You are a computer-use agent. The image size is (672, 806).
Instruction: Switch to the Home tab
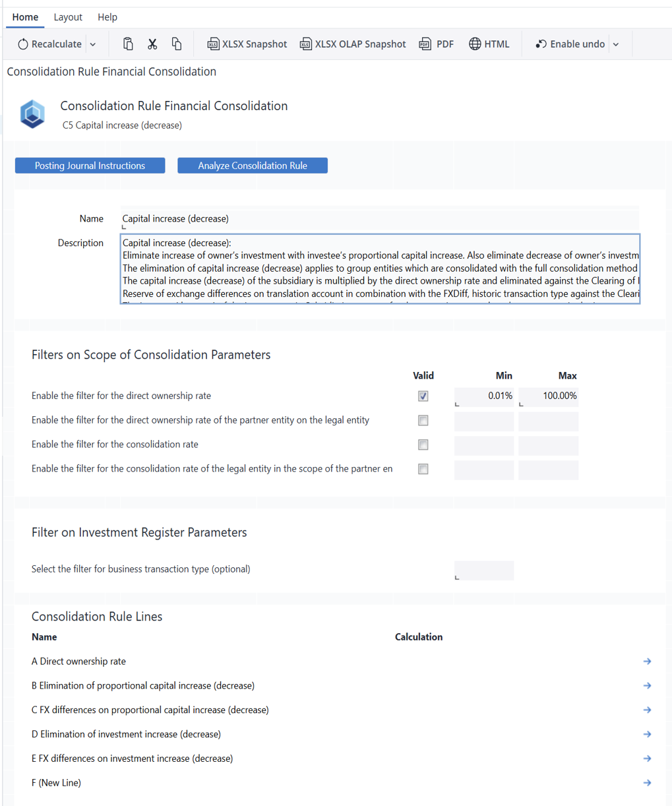25,17
